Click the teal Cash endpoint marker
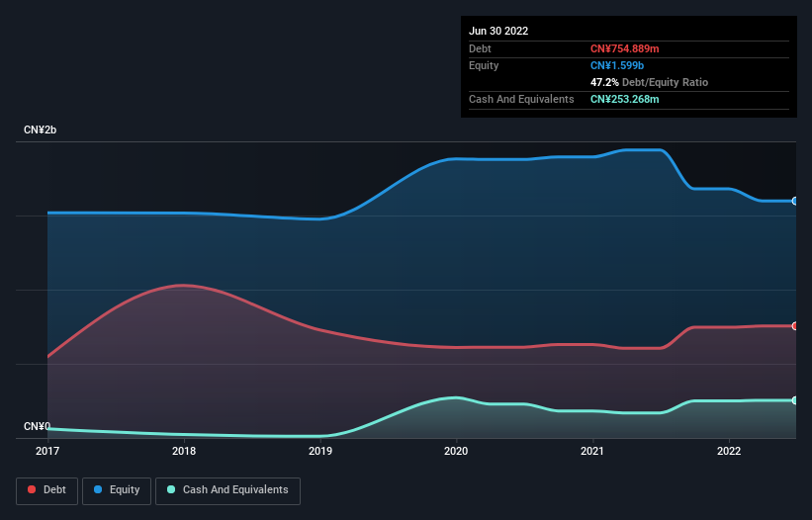This screenshot has height=520, width=812. click(795, 400)
